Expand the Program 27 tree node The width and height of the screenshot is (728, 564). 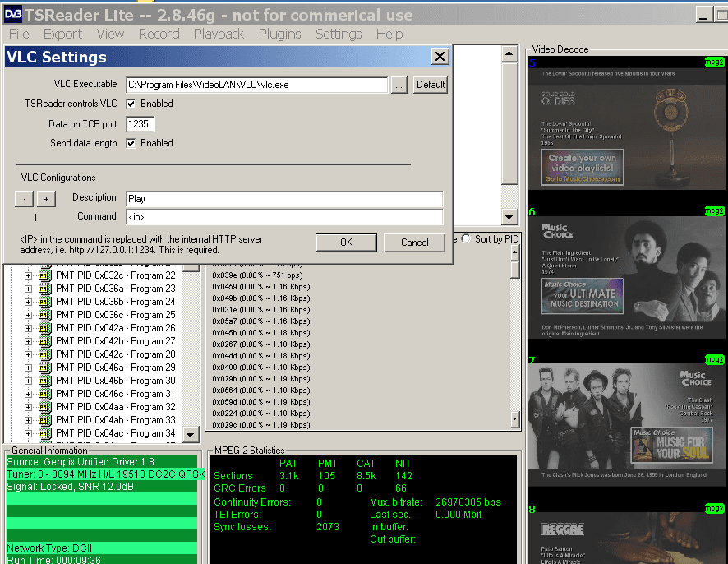(x=28, y=341)
